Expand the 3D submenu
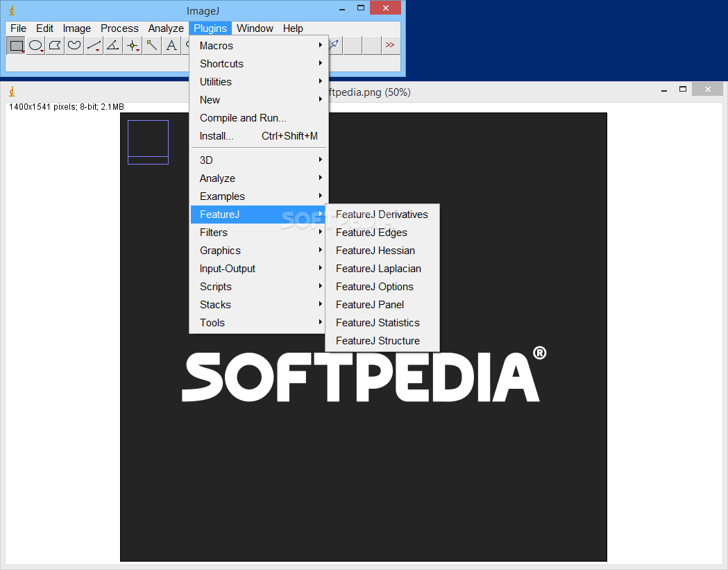Screen dimensions: 728x570 (x=259, y=160)
